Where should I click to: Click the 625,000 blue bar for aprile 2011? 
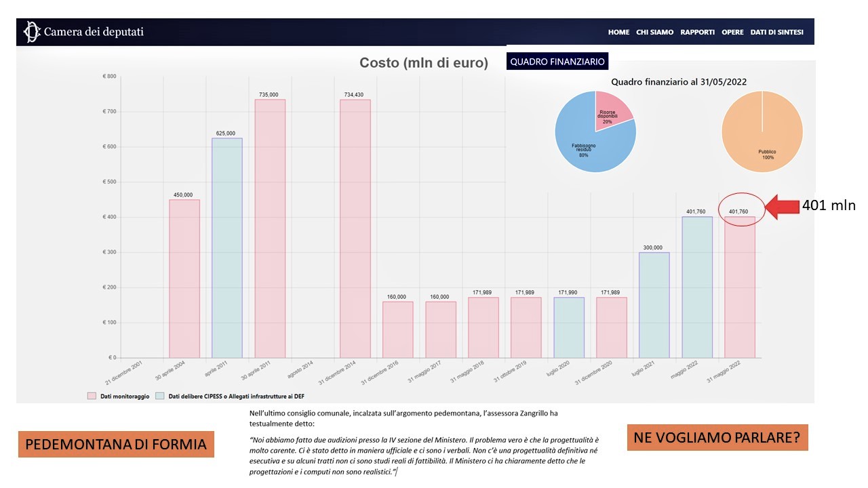point(226,247)
